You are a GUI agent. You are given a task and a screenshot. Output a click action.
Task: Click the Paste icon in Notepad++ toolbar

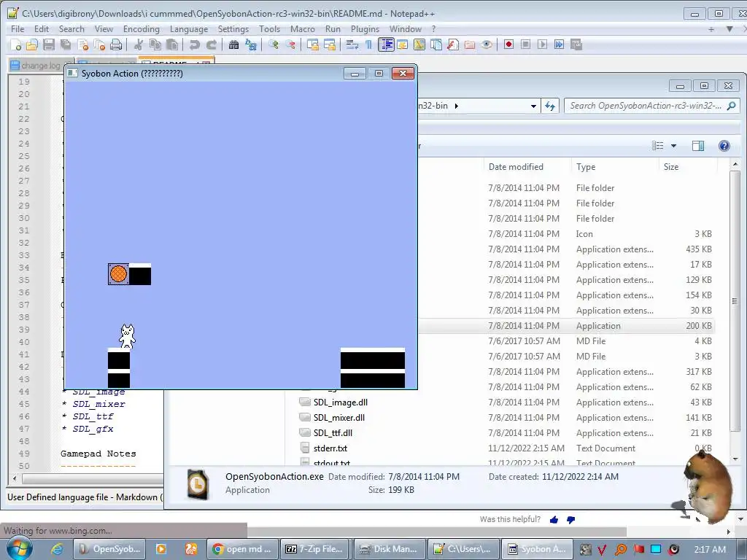click(172, 44)
